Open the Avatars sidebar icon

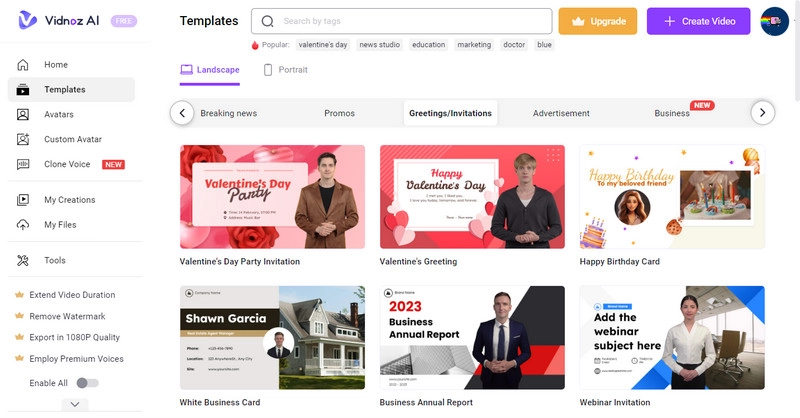click(x=23, y=114)
